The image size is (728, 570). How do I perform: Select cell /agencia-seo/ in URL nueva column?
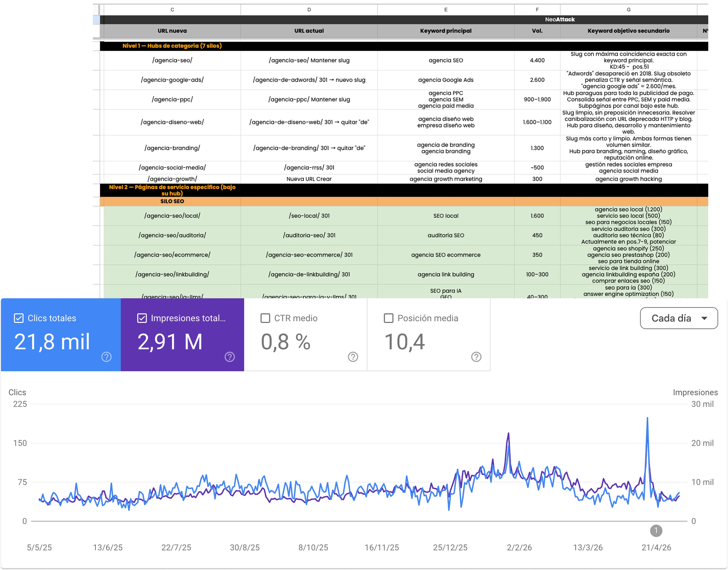click(172, 60)
